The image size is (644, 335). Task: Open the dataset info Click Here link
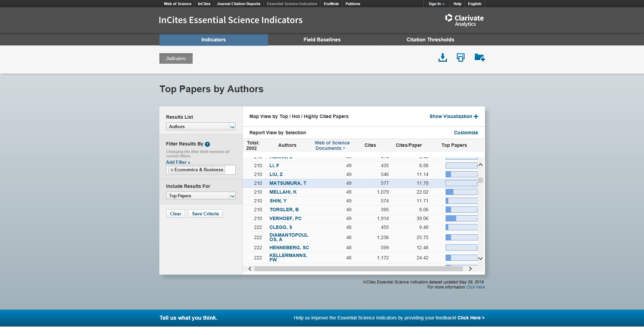pyautogui.click(x=475, y=287)
